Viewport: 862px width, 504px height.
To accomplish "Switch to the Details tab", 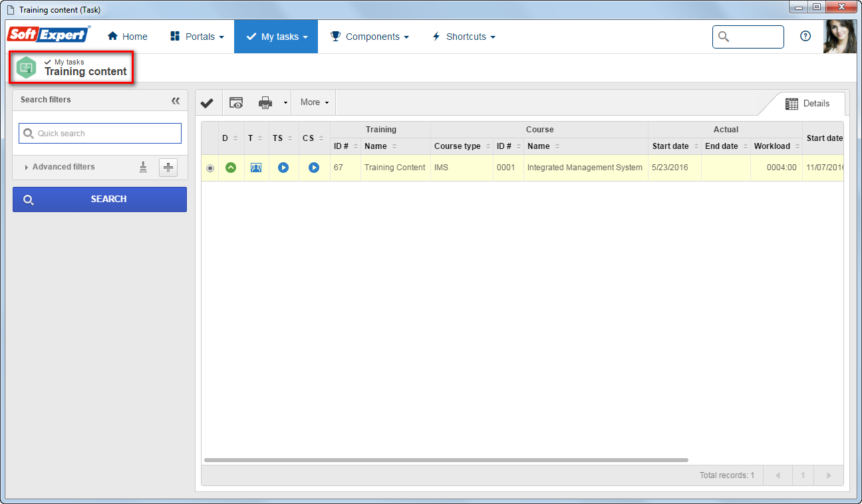I will 807,104.
